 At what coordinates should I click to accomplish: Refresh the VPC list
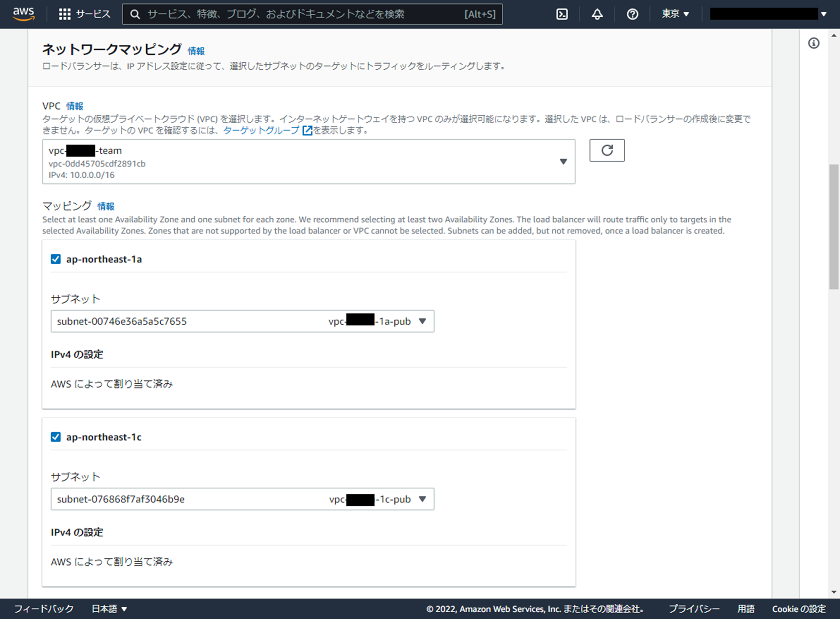click(x=607, y=150)
